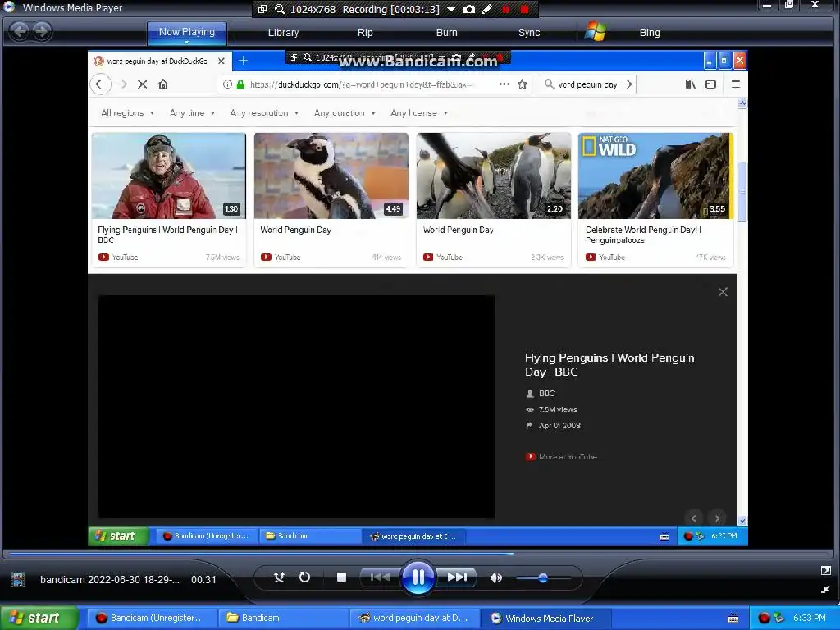View the video full screen

point(825,571)
